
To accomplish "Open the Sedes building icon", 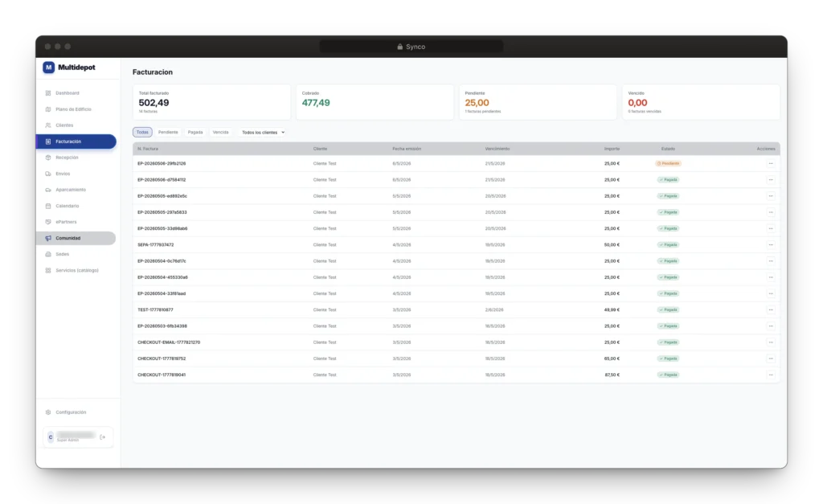I will pyautogui.click(x=48, y=254).
